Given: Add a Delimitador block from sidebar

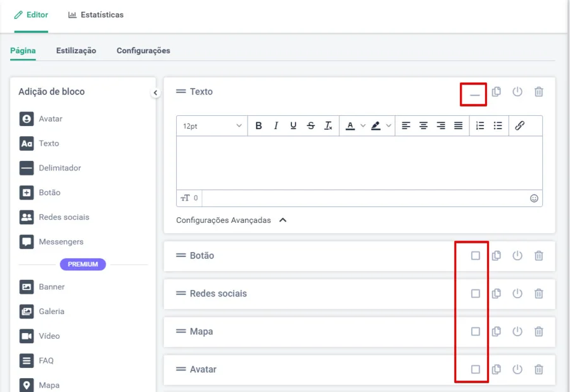Looking at the screenshot, I should pyautogui.click(x=60, y=168).
